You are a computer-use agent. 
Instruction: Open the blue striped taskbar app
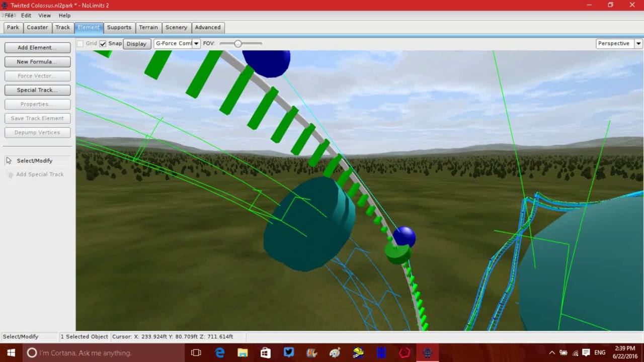(x=381, y=353)
